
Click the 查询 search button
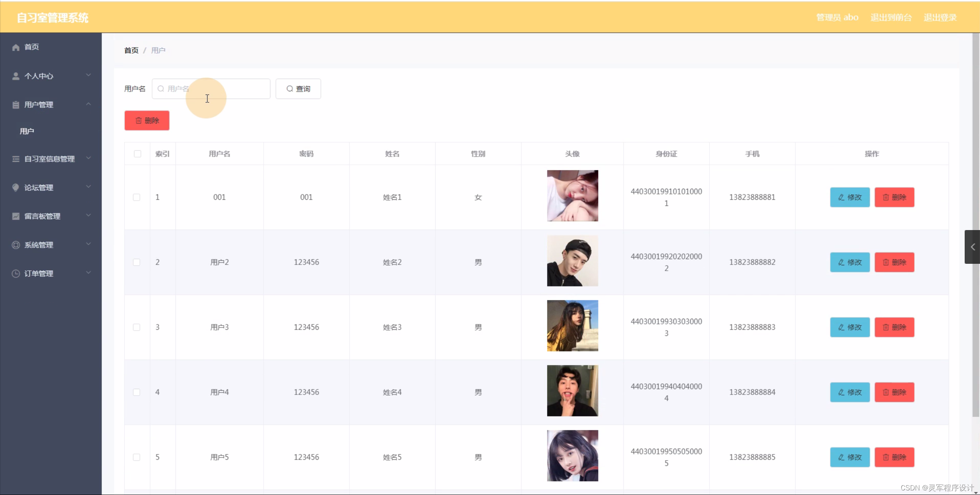tap(298, 89)
